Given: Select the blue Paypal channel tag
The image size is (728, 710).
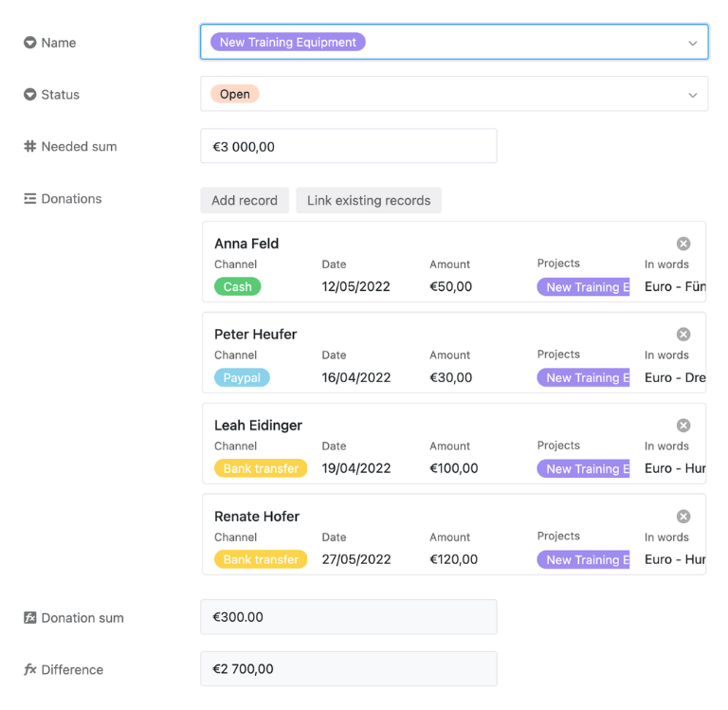Looking at the screenshot, I should coord(242,377).
